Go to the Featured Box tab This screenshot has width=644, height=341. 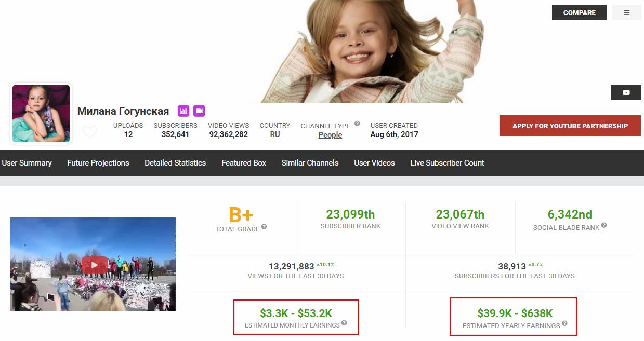244,163
